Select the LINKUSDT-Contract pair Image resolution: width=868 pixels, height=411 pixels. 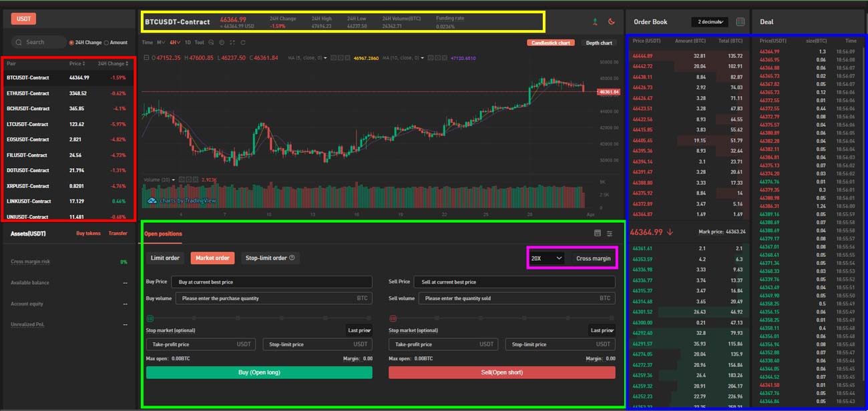click(68, 201)
